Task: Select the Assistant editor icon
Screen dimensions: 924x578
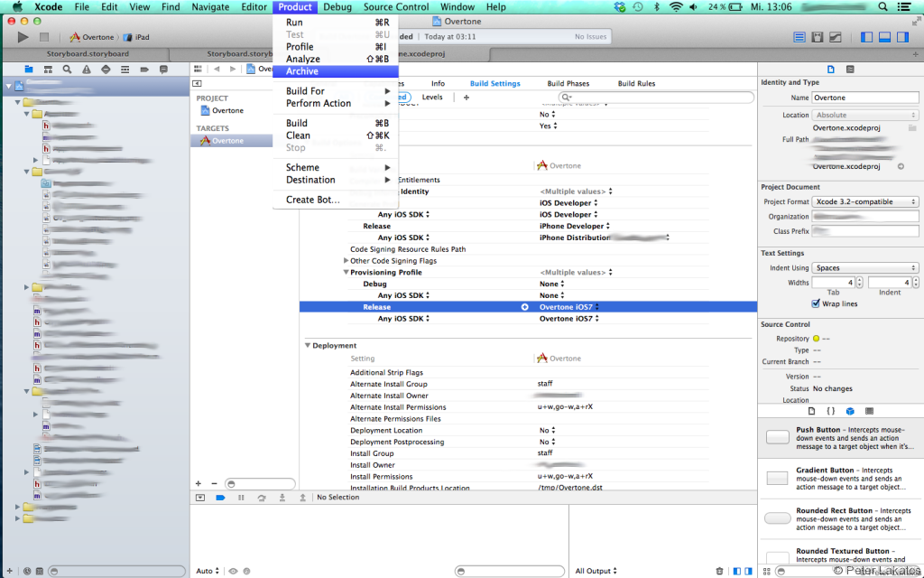Action: point(817,37)
